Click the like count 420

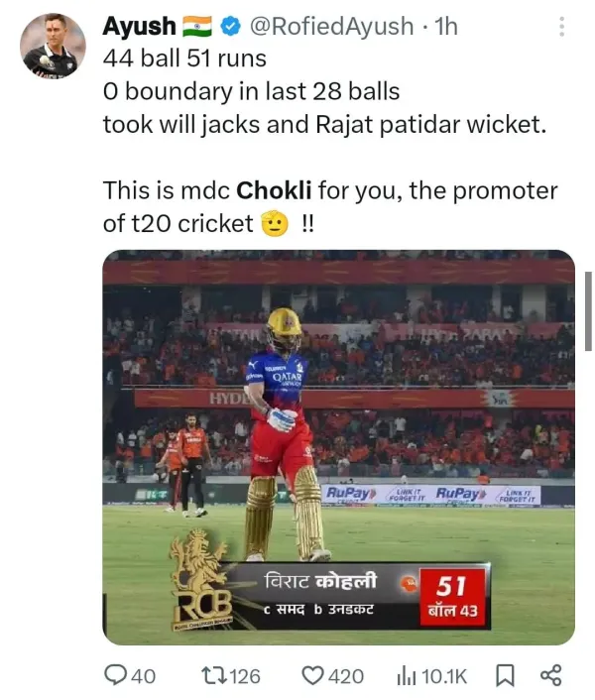point(346,676)
